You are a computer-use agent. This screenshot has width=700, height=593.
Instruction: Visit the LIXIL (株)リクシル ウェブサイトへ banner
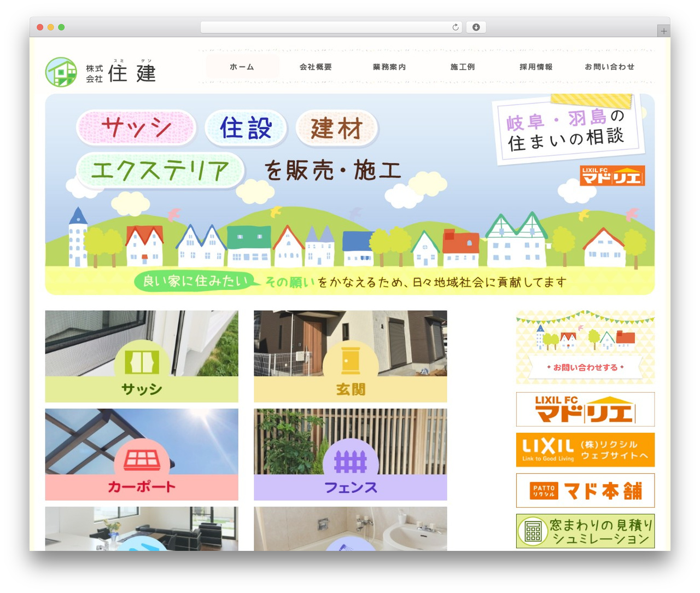pos(585,450)
